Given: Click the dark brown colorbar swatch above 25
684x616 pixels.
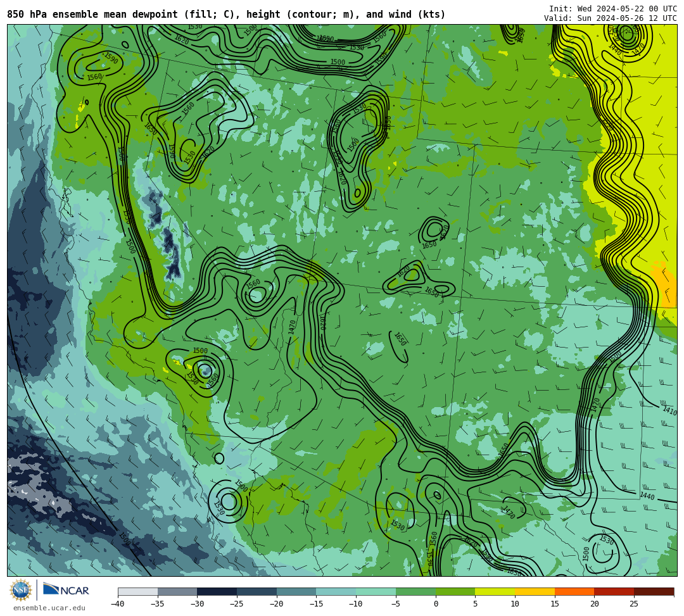Looking at the screenshot, I should pyautogui.click(x=654, y=591).
